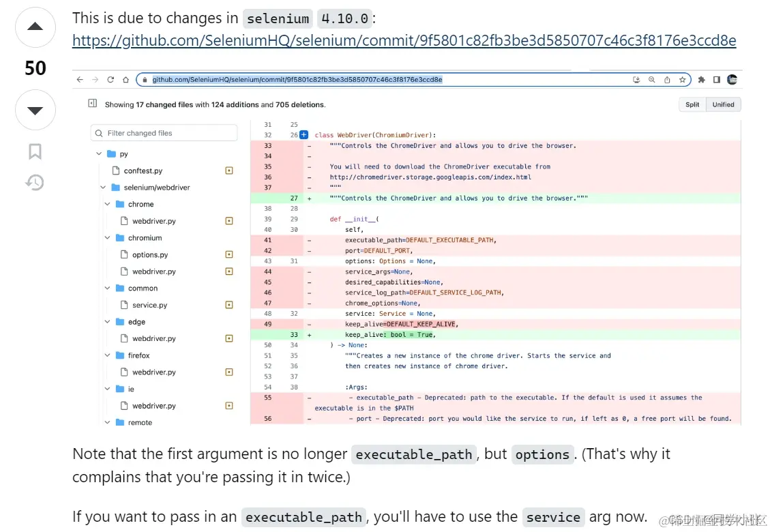This screenshot has height=532, width=772.
Task: Click the share icon in the address bar
Action: pyautogui.click(x=667, y=79)
